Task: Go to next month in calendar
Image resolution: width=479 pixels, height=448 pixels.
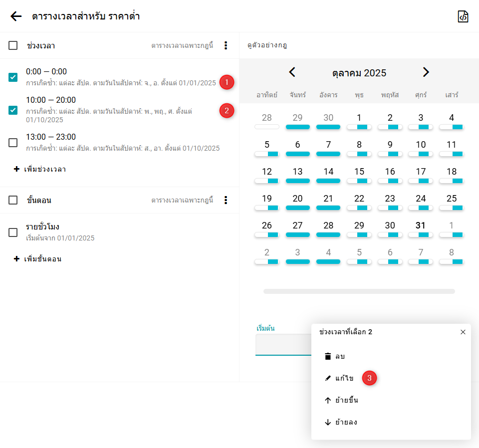Action: pos(426,72)
